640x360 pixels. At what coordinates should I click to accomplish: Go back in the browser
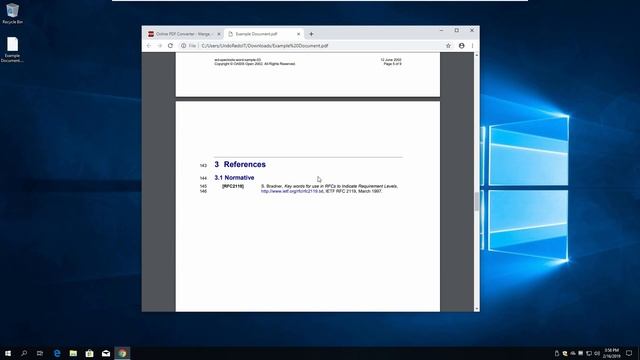tap(149, 46)
